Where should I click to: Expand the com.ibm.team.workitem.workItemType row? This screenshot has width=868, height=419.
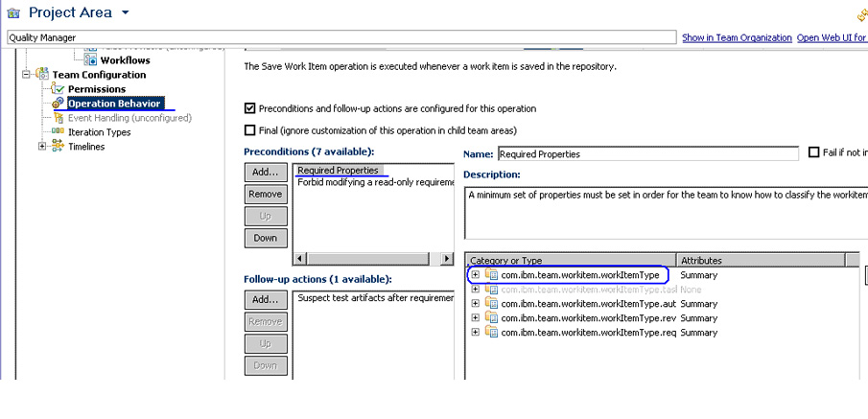coord(475,274)
